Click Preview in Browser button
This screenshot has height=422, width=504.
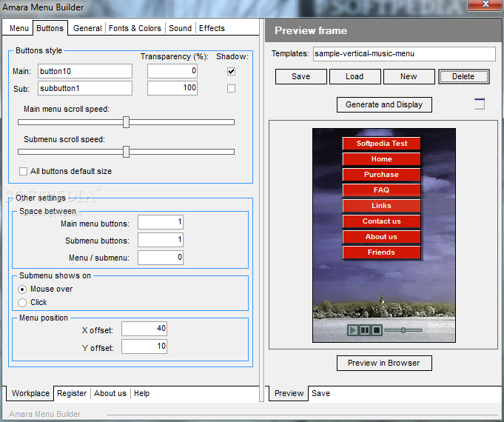384,363
